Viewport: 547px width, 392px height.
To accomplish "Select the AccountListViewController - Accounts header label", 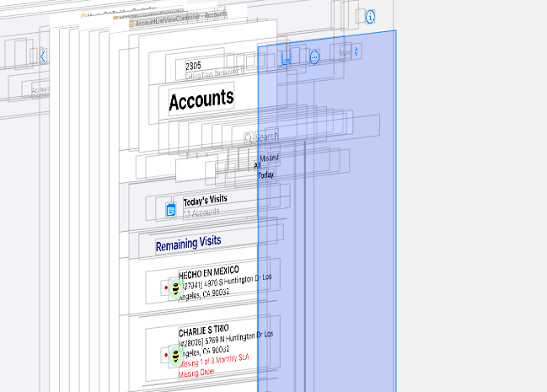I will pos(181,19).
